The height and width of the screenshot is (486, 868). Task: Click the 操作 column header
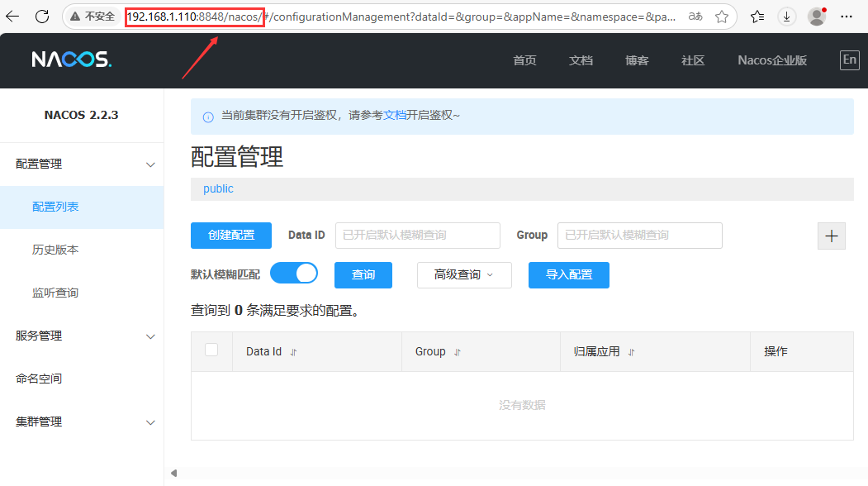click(x=776, y=351)
